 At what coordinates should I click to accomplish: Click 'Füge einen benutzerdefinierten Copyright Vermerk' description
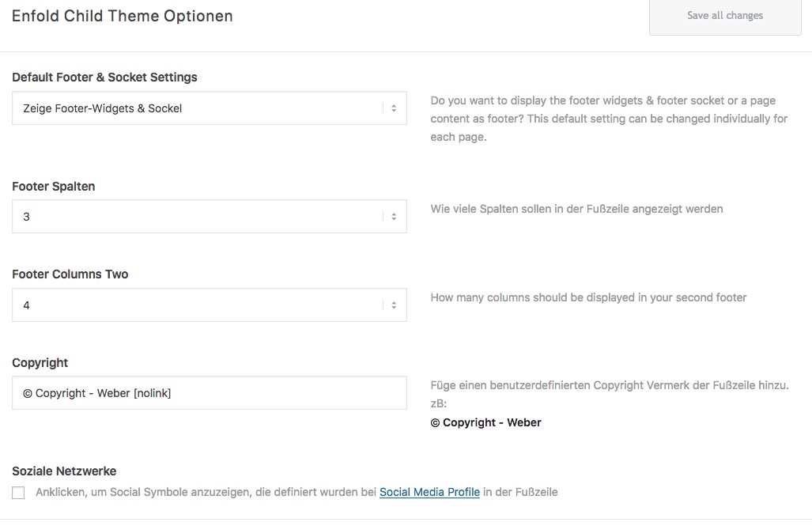tap(610, 394)
